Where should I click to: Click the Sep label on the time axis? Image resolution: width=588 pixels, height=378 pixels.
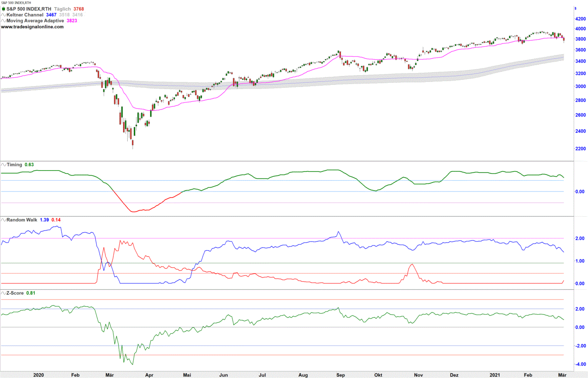point(341,375)
